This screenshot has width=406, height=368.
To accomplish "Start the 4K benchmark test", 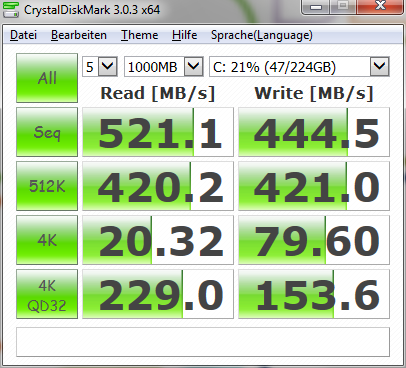I will [47, 240].
